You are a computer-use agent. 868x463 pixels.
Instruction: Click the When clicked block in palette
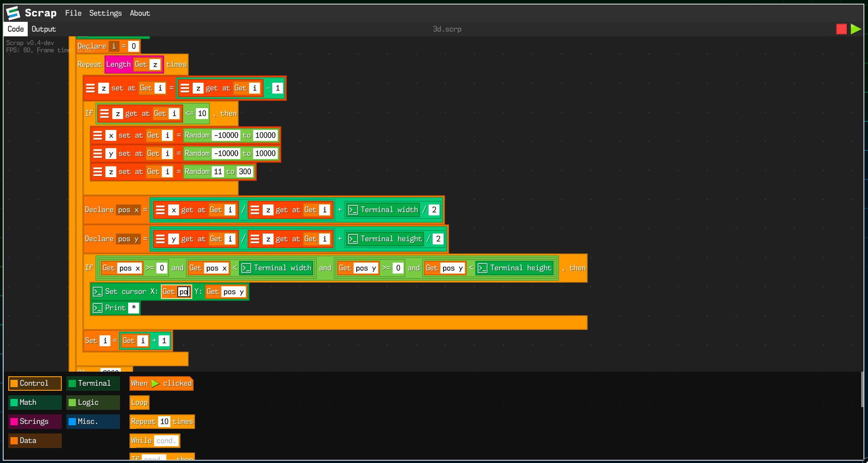160,383
